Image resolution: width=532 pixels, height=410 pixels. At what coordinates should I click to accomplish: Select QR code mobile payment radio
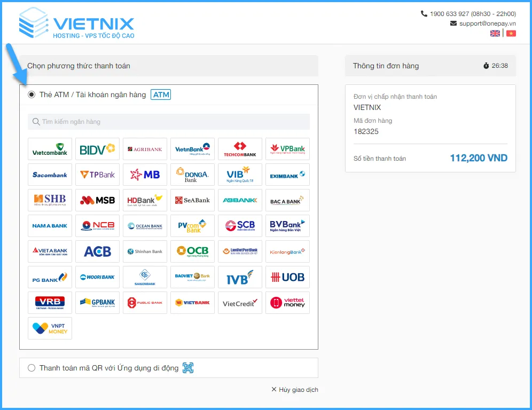[x=32, y=368]
